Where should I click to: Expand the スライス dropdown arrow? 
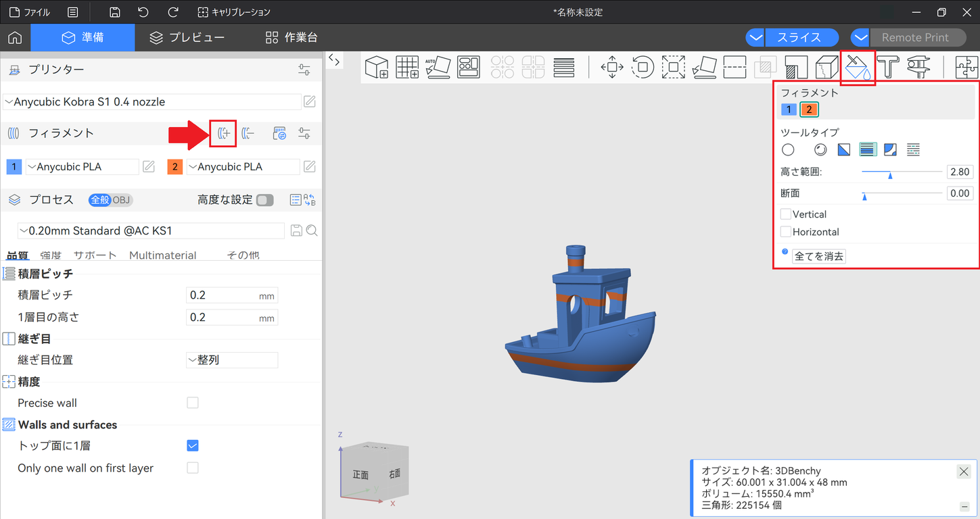tap(755, 37)
